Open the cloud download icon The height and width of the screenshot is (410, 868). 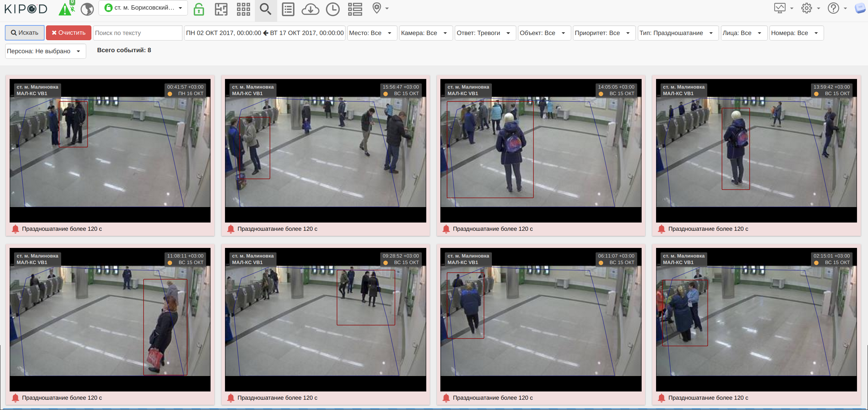(x=310, y=9)
